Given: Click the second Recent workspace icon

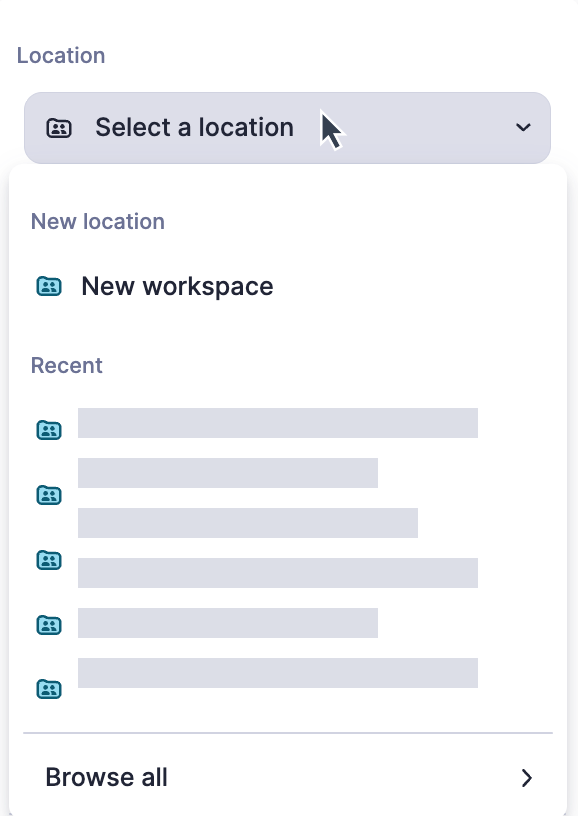Looking at the screenshot, I should pyautogui.click(x=48, y=495).
